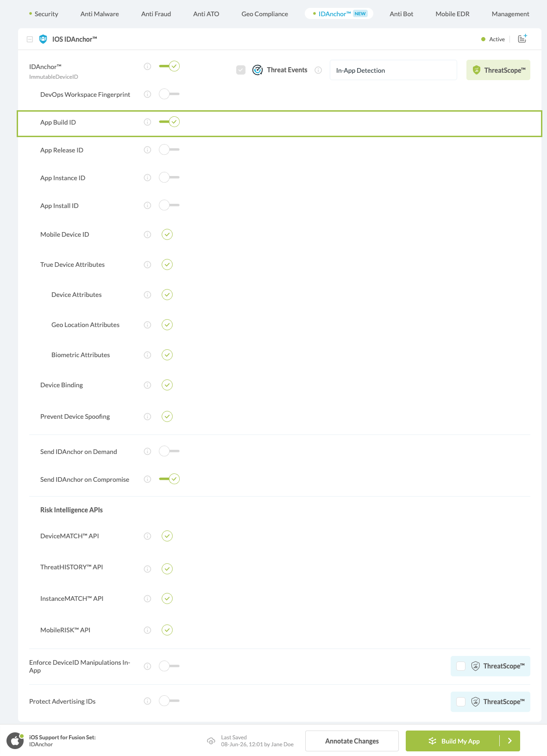Viewport: 547px width, 756px height.
Task: Open info icon for App Install ID
Action: coord(147,205)
